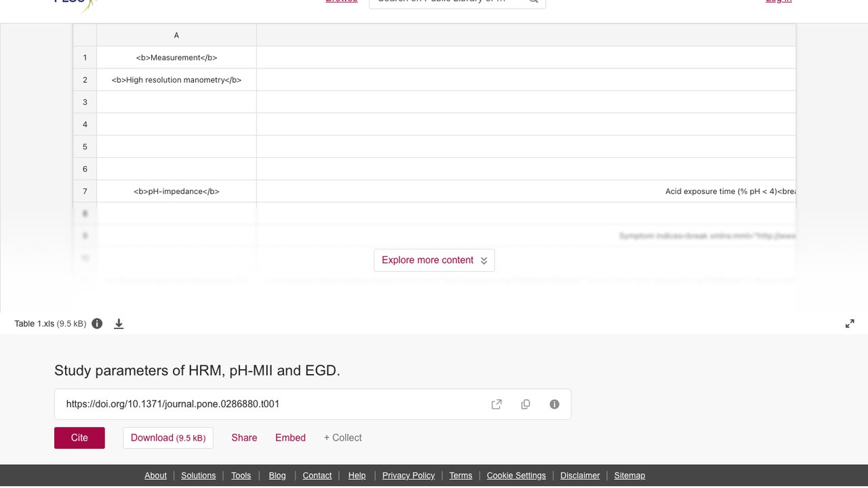Open the Tools footer link
Viewport: 868px width, 488px height.
pos(241,476)
